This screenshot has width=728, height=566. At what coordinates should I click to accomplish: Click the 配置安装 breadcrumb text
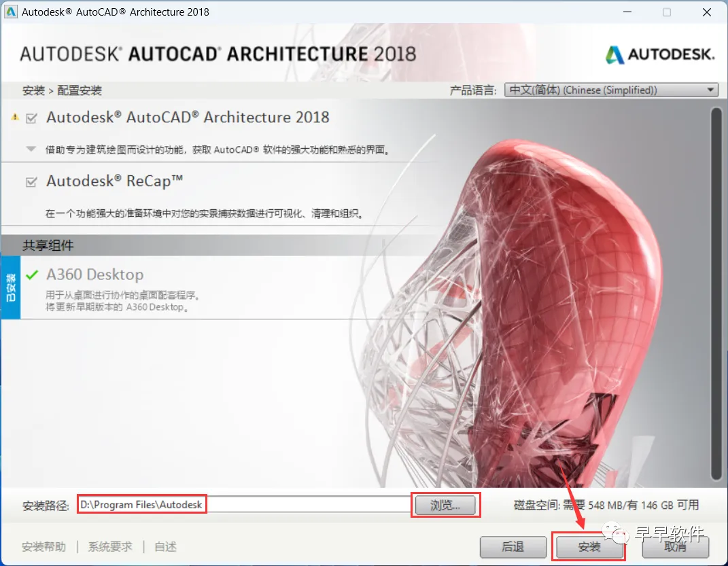pyautogui.click(x=80, y=90)
